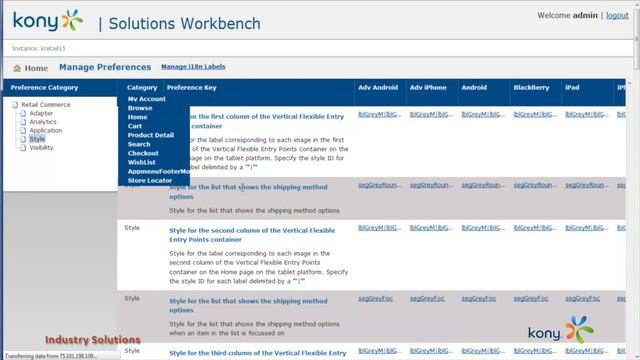
Task: Choose Cart in Category menu
Action: click(x=135, y=126)
